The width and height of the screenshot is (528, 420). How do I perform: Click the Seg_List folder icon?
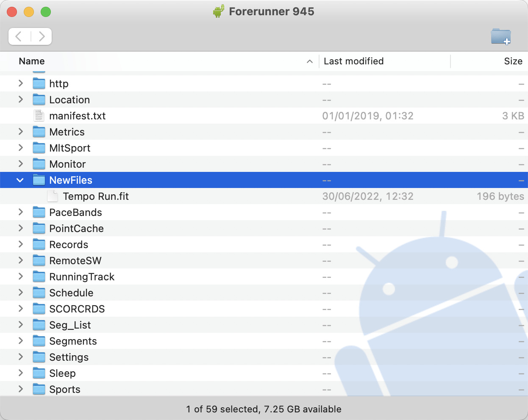pos(39,325)
